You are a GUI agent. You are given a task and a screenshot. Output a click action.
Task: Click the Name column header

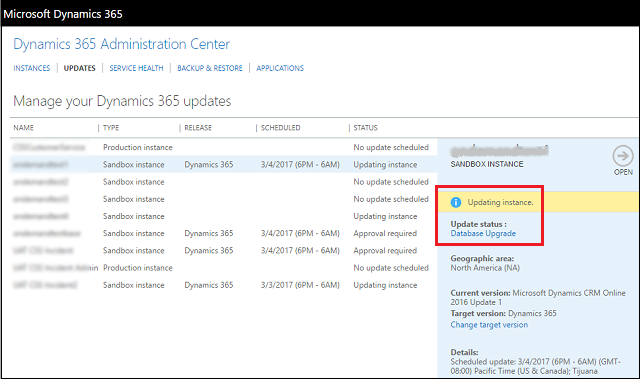(x=24, y=128)
